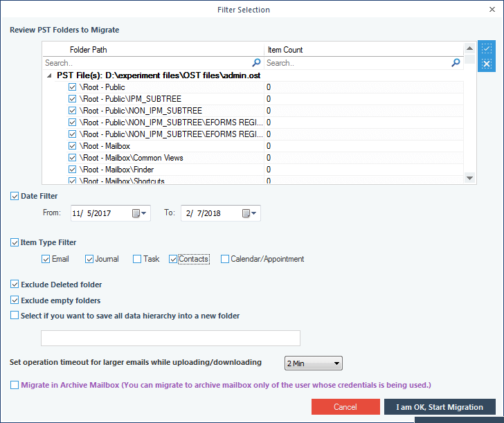The image size is (504, 423).
Task: Check the Task item type
Action: point(137,259)
